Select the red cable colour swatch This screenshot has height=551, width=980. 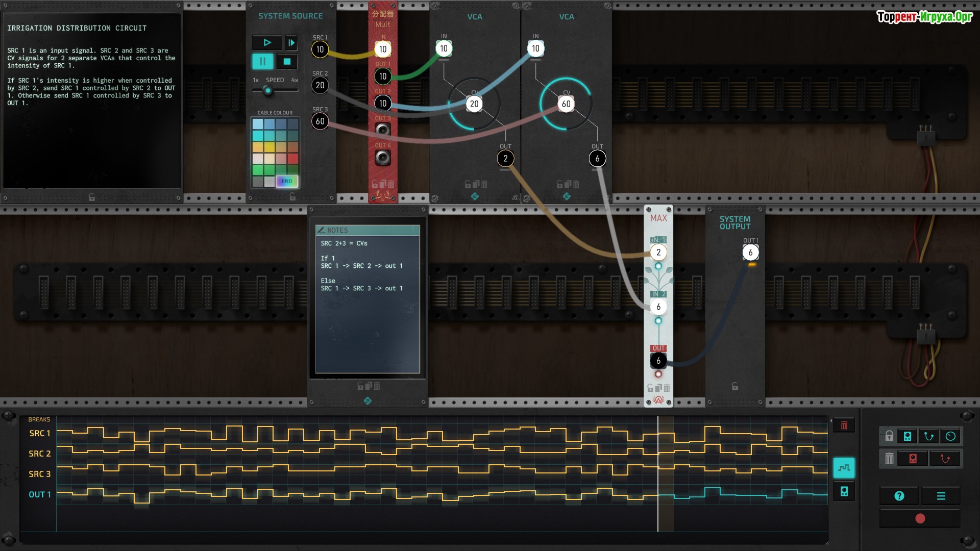coord(293,159)
